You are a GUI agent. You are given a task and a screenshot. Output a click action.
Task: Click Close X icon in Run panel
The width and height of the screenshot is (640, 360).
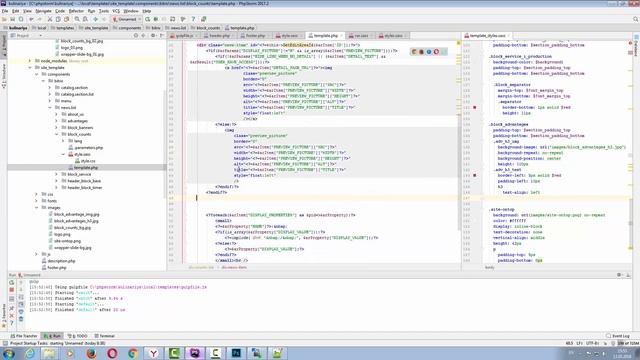(x=11, y=316)
